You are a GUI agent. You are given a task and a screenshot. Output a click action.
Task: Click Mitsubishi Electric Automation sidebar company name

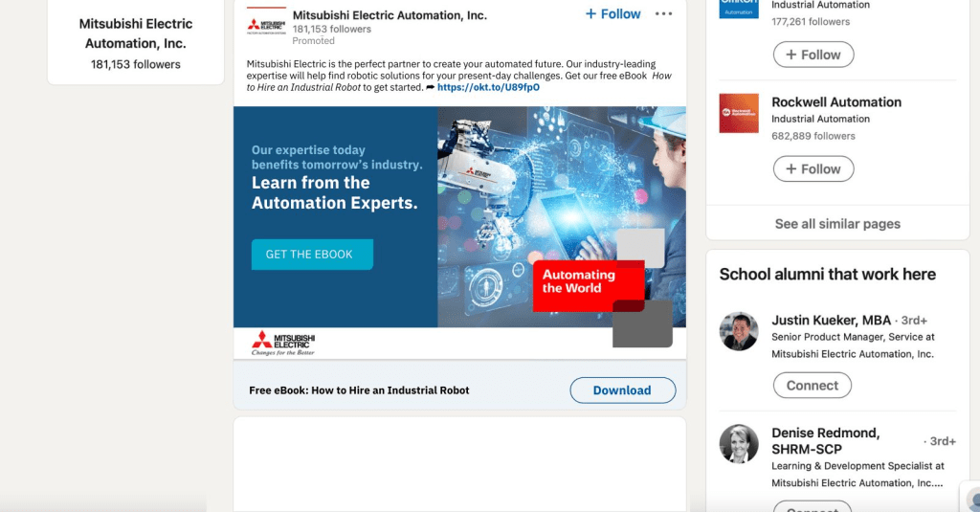point(136,33)
